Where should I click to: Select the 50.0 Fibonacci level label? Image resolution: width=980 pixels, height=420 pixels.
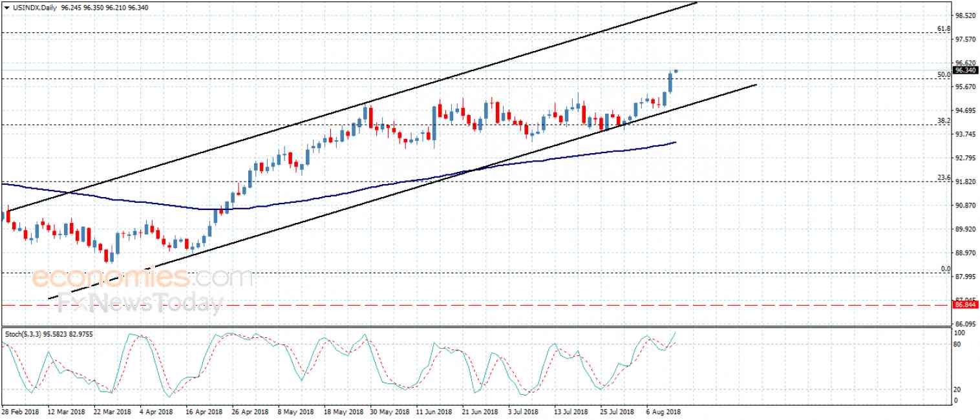tap(944, 75)
